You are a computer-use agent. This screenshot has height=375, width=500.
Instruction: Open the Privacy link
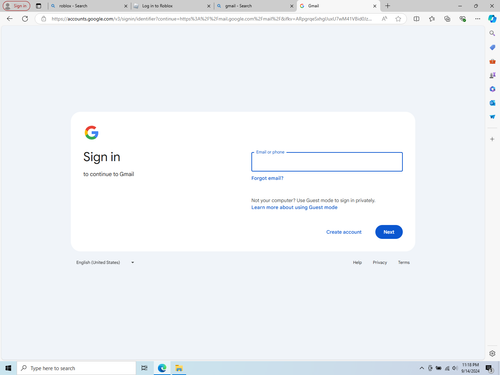[380, 262]
